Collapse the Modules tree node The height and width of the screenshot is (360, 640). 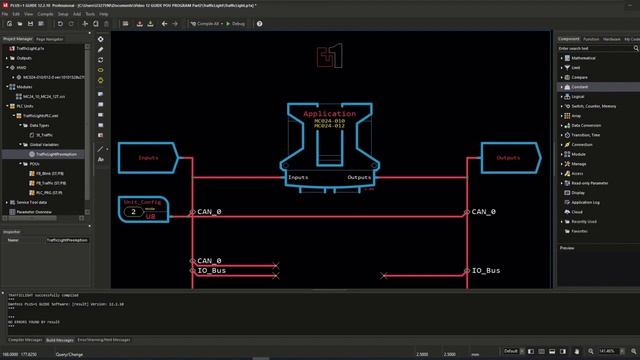pyautogui.click(x=7, y=87)
